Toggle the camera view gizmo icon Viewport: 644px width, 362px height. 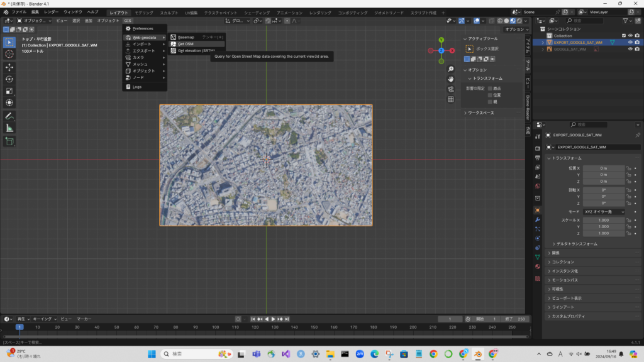pos(451,89)
